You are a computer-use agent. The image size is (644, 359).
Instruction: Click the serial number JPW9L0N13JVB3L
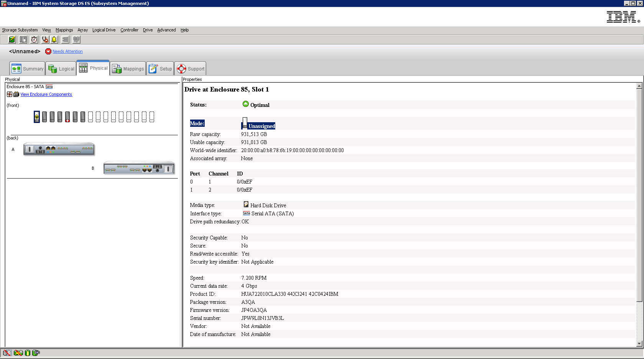(263, 318)
